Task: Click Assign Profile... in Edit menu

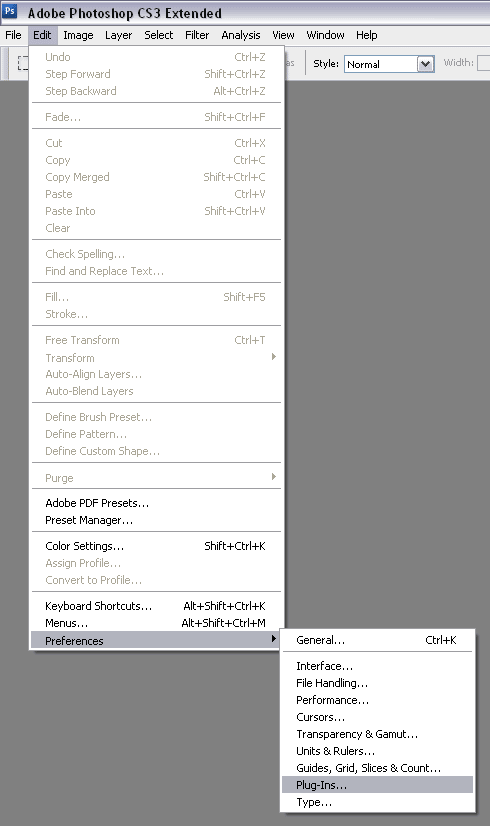Action: click(156, 563)
